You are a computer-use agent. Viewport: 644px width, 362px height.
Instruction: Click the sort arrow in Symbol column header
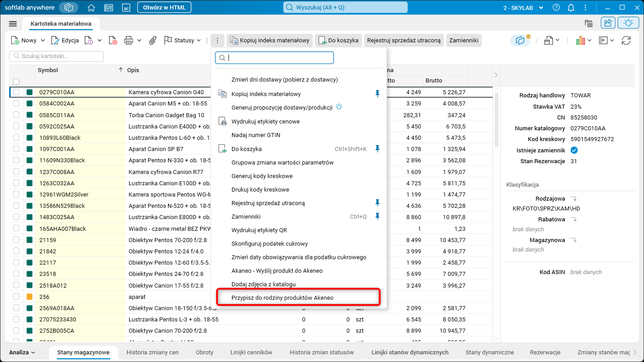(120, 70)
